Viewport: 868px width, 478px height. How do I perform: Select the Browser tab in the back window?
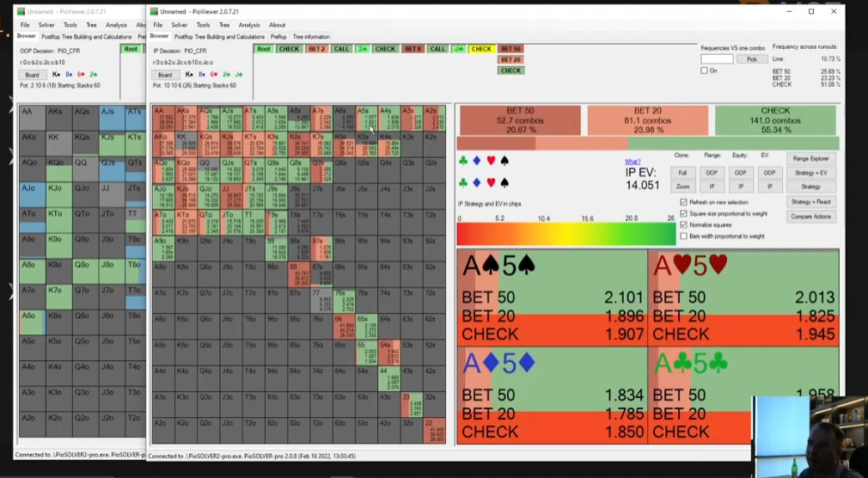tap(26, 36)
